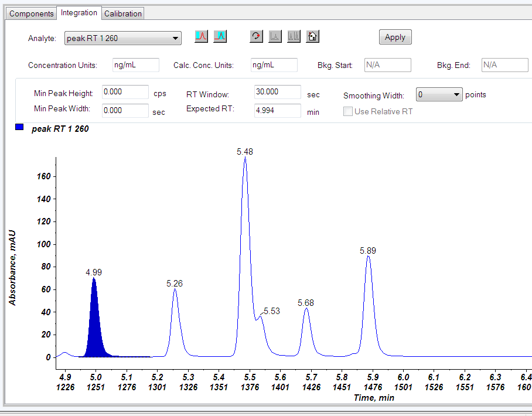
Task: Select the Integration tab
Action: coord(79,13)
